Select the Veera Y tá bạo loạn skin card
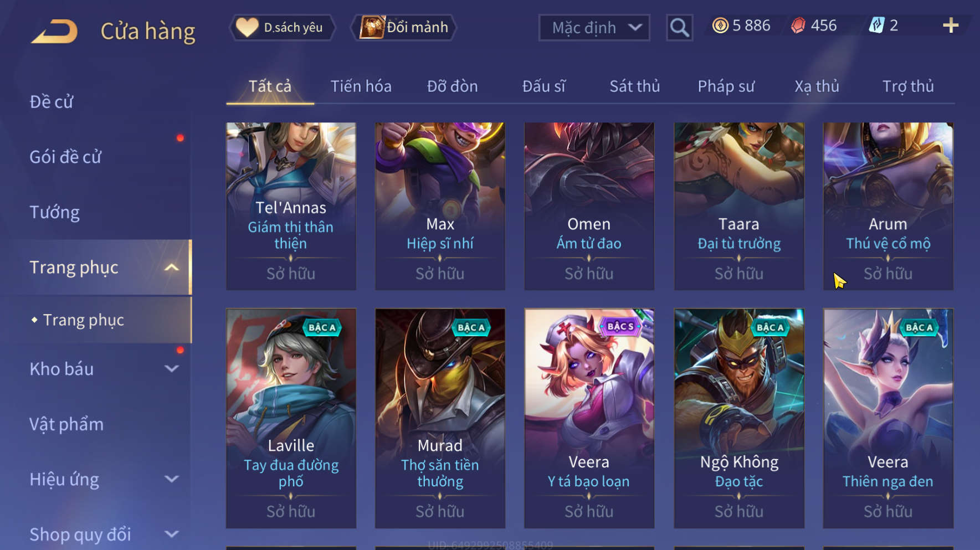This screenshot has width=980, height=550. click(x=589, y=418)
